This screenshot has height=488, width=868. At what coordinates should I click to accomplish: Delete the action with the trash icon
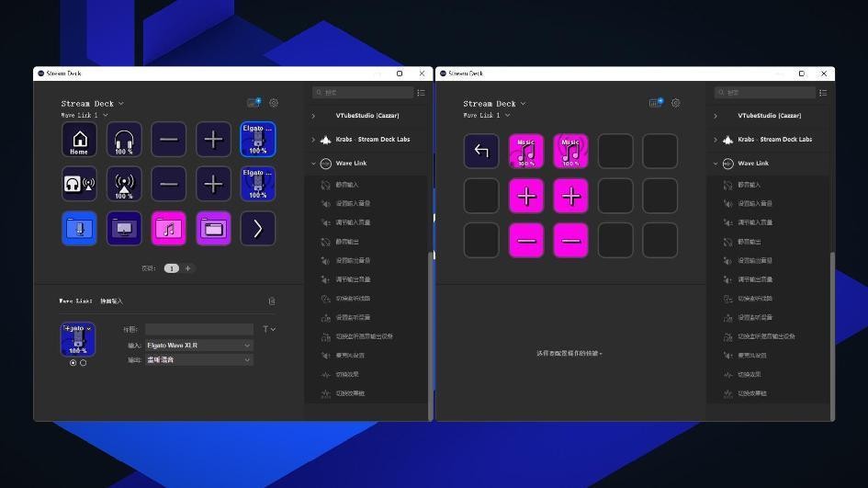(x=272, y=301)
